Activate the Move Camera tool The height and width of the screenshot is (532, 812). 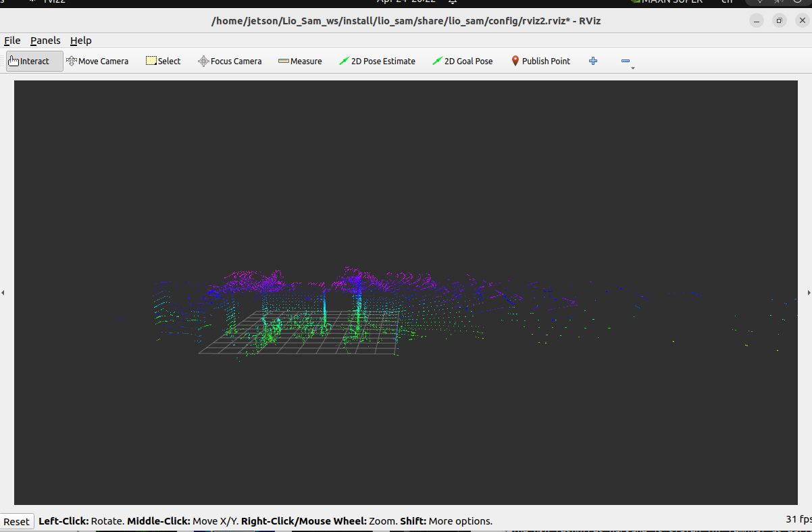click(x=97, y=61)
